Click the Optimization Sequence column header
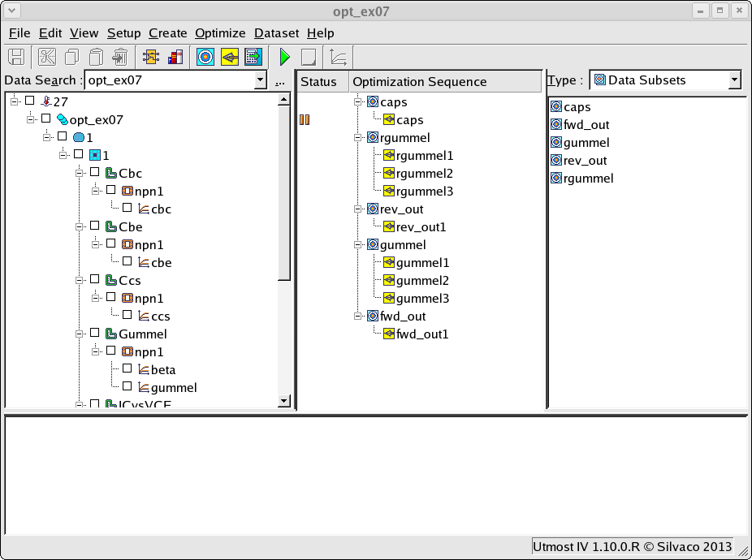752x560 pixels. point(445,81)
